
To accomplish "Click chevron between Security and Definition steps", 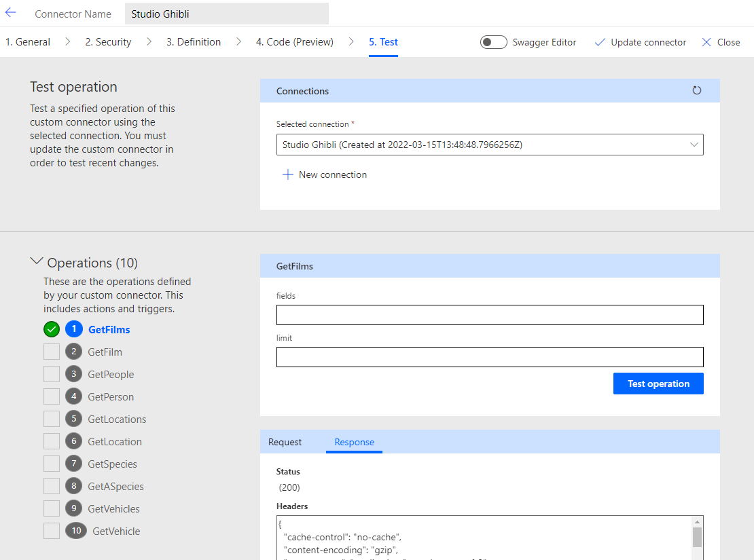I will [149, 42].
